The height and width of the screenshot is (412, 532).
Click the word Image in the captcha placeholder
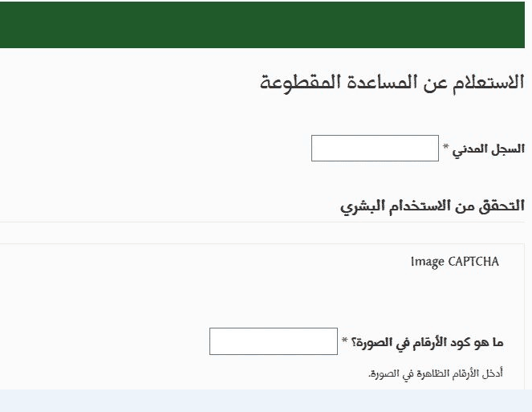428,262
